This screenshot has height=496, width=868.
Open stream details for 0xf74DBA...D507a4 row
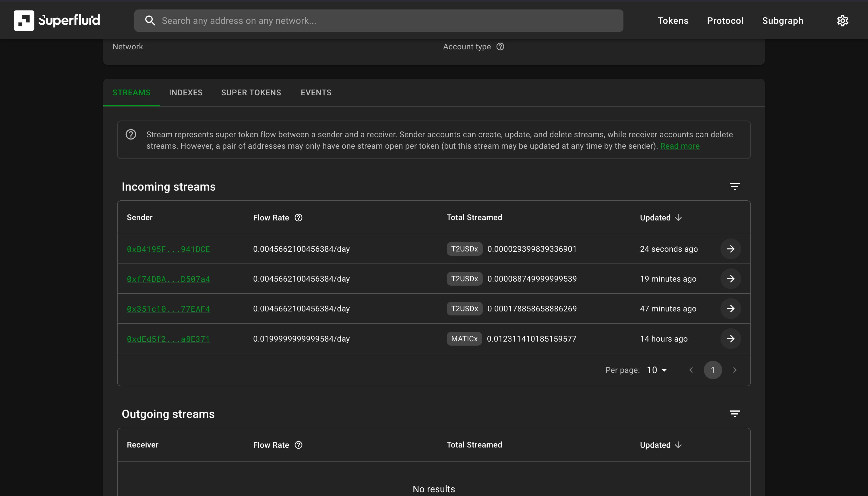731,279
